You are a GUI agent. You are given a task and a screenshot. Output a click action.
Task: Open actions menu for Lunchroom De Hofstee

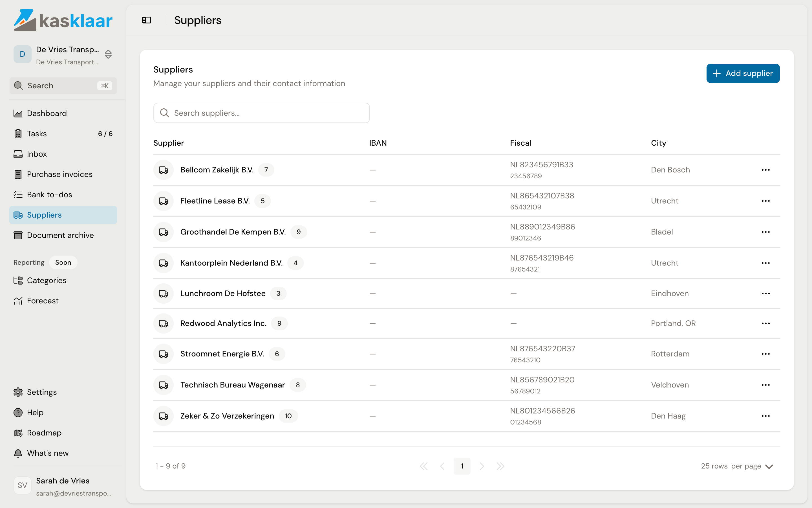(766, 294)
